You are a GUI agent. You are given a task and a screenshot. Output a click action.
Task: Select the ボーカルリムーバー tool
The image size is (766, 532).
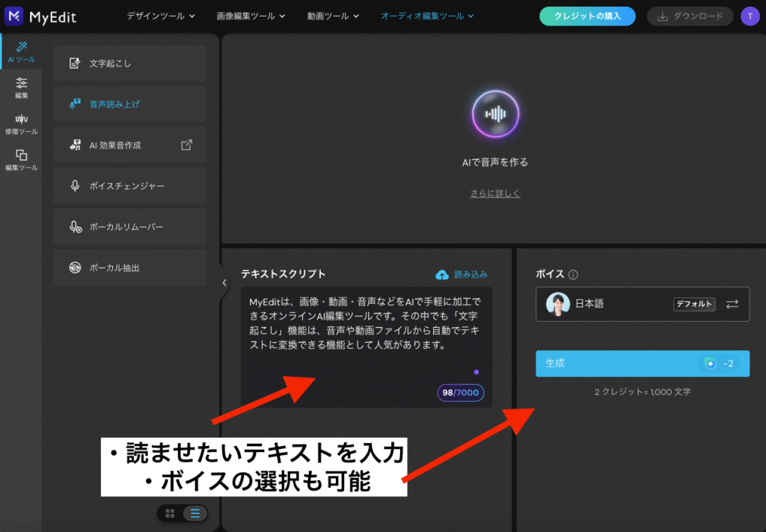point(129,227)
